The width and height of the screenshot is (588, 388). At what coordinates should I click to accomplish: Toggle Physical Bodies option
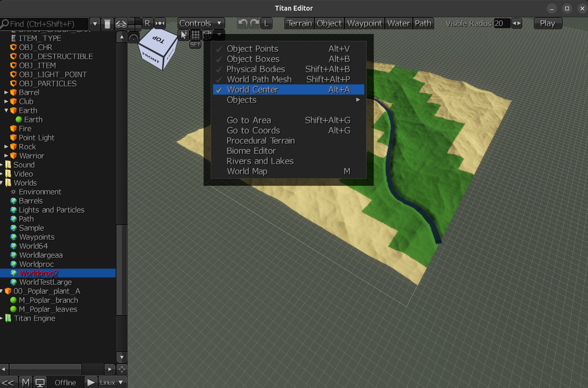point(289,69)
